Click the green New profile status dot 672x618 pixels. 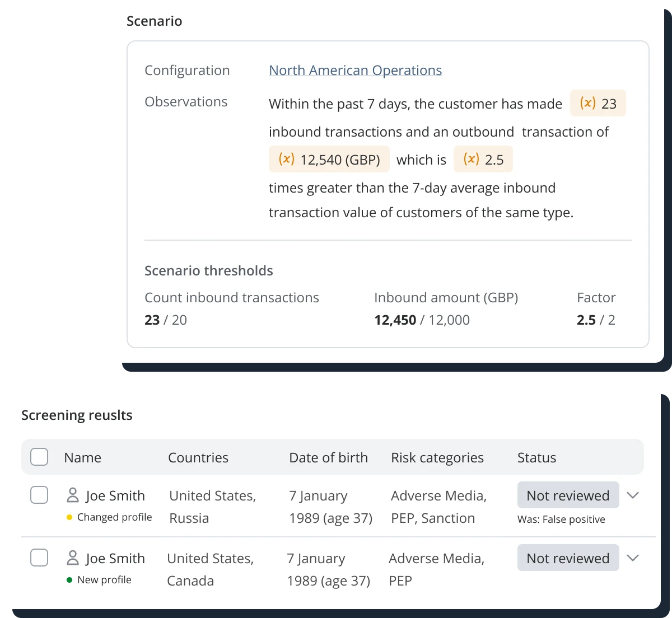tap(69, 580)
